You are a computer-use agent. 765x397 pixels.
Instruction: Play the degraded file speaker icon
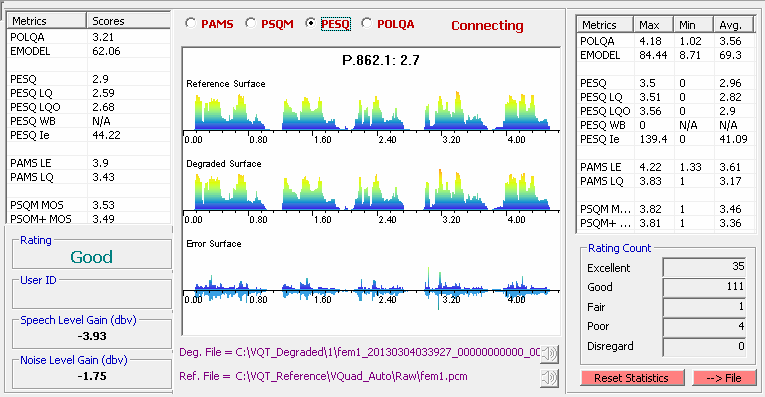click(x=549, y=354)
